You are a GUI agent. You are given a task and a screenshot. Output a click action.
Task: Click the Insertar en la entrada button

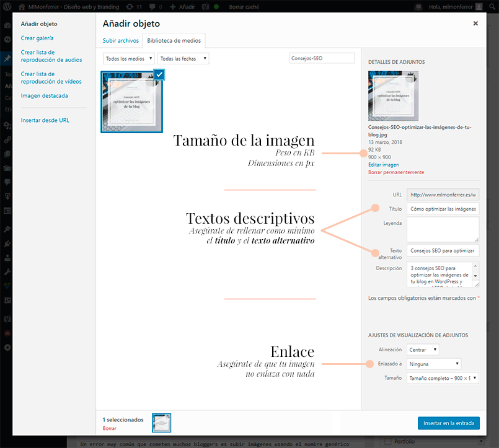click(448, 423)
